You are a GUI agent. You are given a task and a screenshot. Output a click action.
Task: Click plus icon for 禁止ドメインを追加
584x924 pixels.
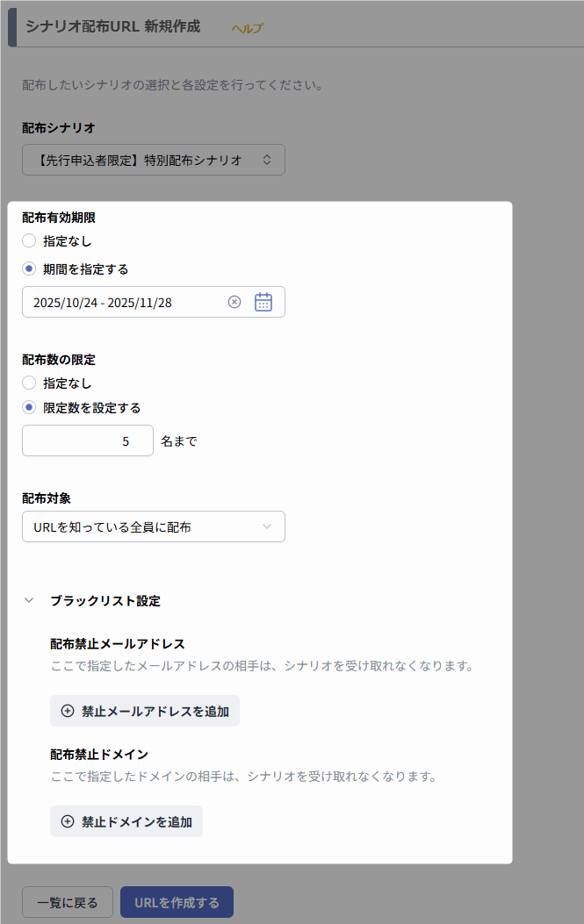pyautogui.click(x=68, y=821)
